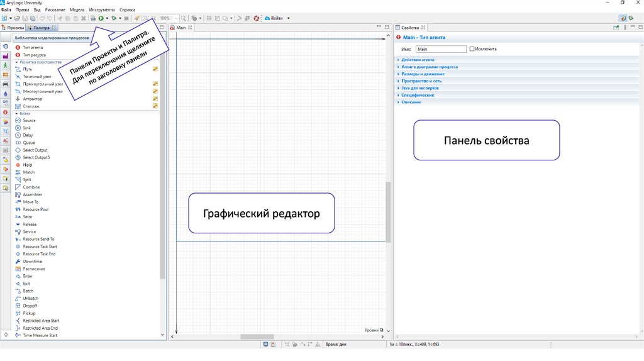The image size is (644, 361).
Task: Open the Модель menu
Action: [x=77, y=10]
